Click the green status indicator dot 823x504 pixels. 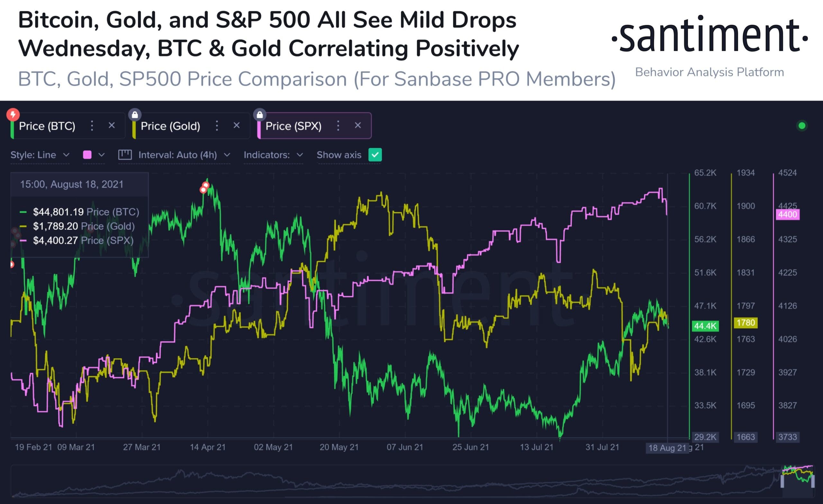click(802, 126)
